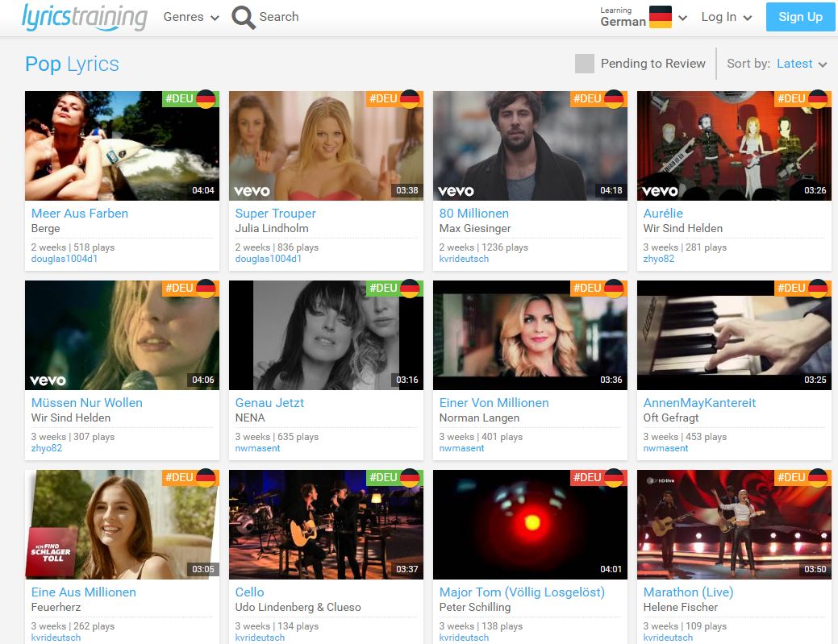Viewport: 838px width, 644px height.
Task: Click the red #DEU badge on Major Tom
Action: coord(586,477)
